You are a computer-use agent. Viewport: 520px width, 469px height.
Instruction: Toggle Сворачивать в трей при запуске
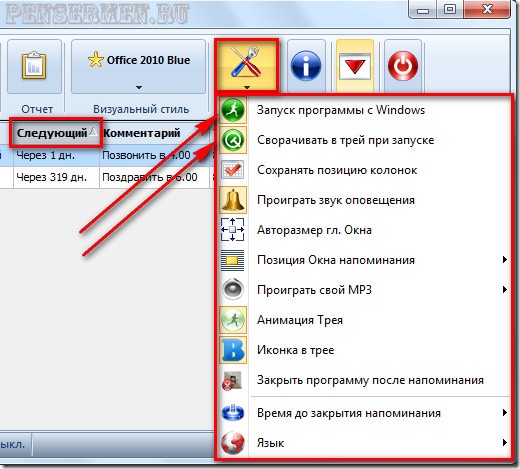coord(363,140)
